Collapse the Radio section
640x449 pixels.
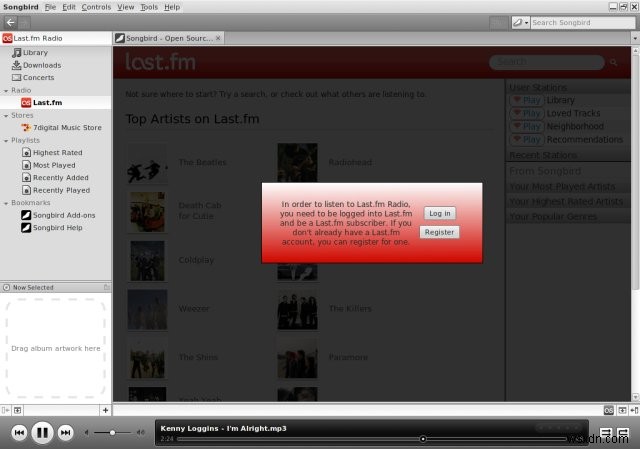point(6,91)
